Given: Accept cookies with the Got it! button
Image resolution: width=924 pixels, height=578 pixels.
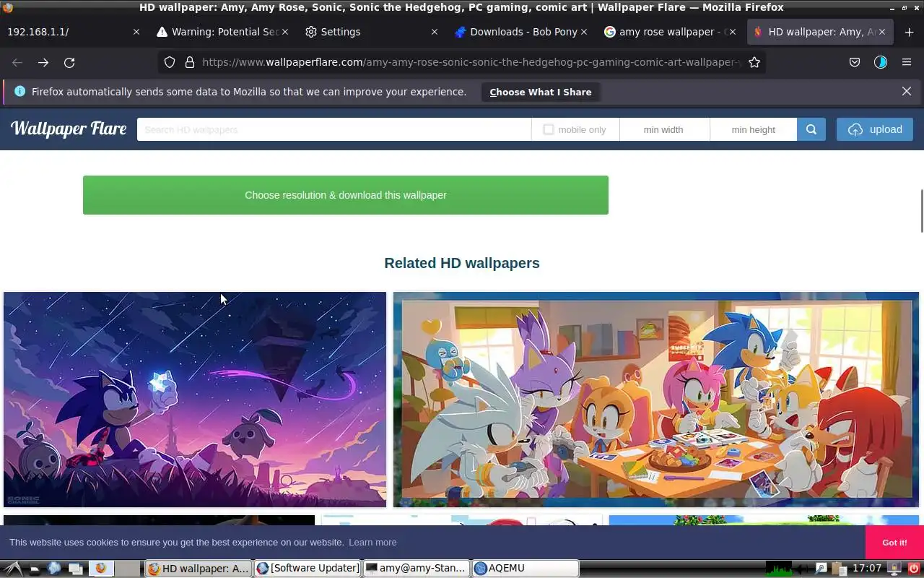Looking at the screenshot, I should (894, 543).
